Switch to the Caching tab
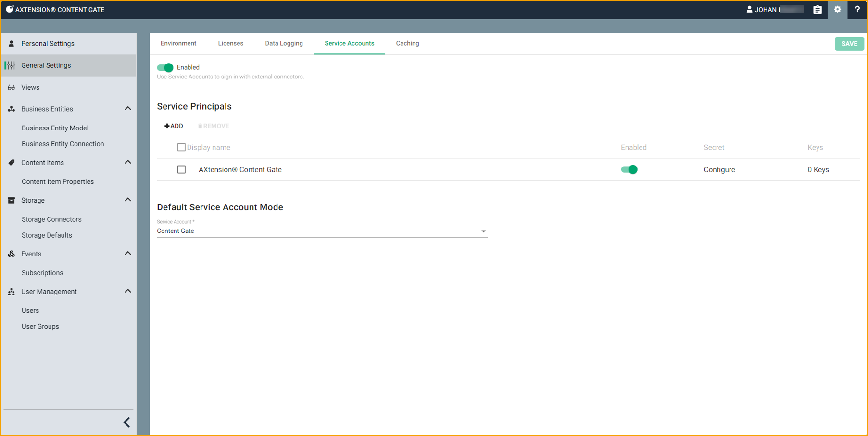The height and width of the screenshot is (436, 868). (x=408, y=43)
